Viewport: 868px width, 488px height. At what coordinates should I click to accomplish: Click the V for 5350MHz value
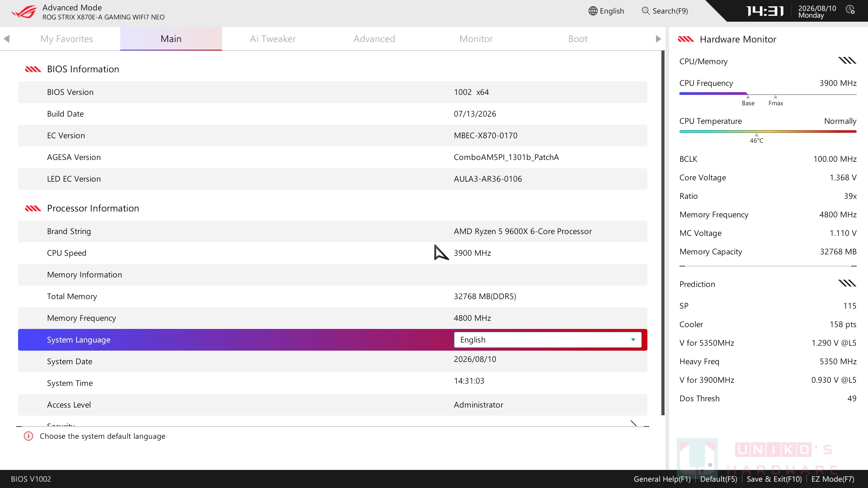click(x=834, y=343)
